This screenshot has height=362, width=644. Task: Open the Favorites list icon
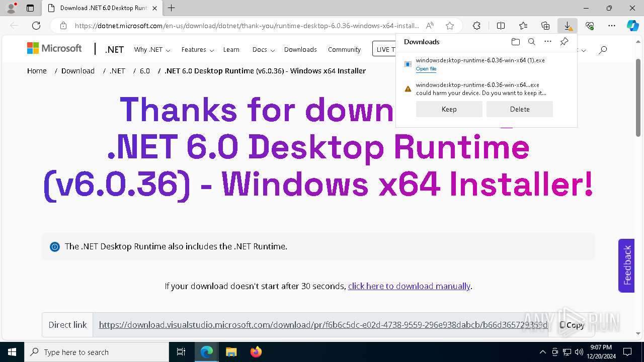point(523,26)
